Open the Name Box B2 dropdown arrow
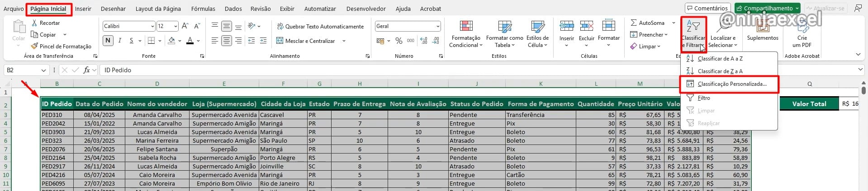 click(x=43, y=70)
